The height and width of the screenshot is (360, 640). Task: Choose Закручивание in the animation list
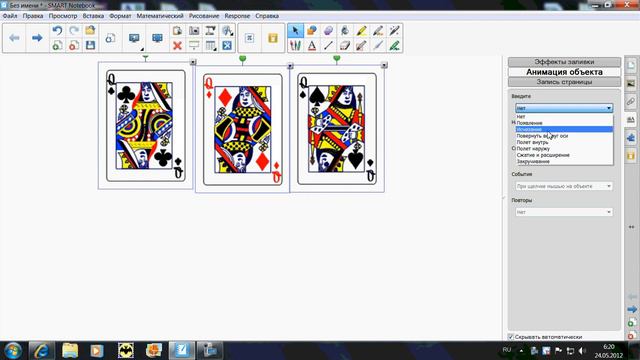[564, 162]
